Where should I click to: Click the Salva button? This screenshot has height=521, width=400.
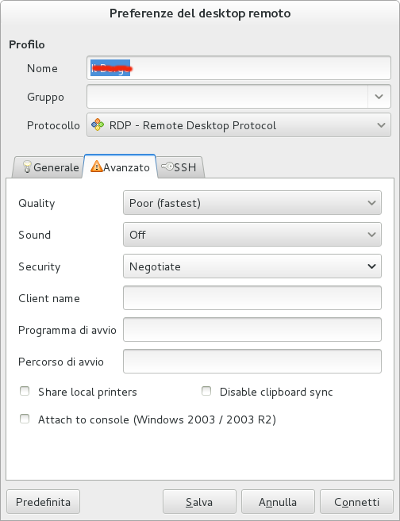click(199, 502)
